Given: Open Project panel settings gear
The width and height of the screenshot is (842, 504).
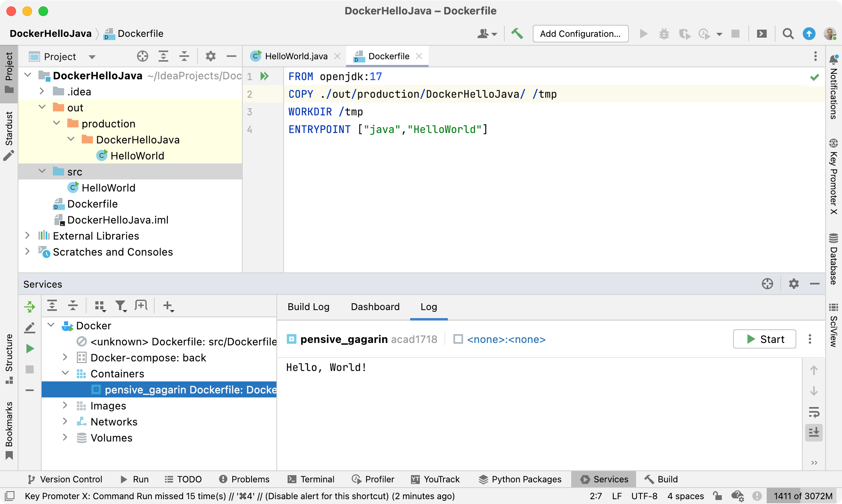Looking at the screenshot, I should point(211,56).
